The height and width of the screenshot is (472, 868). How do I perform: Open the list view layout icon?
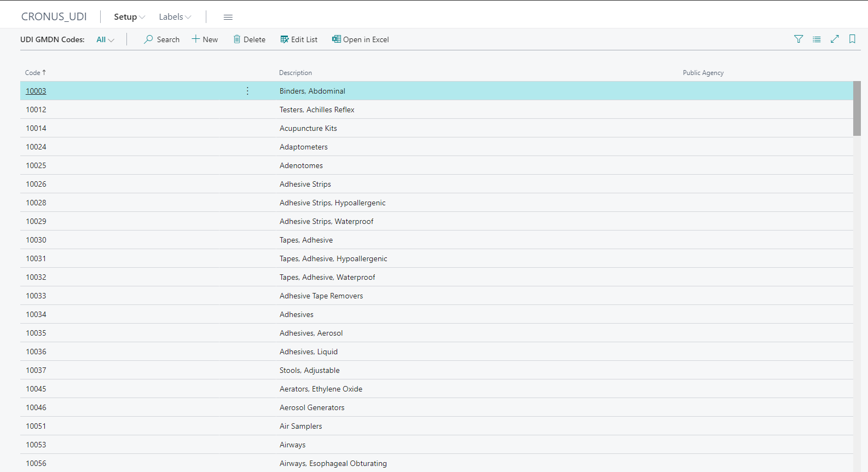(817, 39)
